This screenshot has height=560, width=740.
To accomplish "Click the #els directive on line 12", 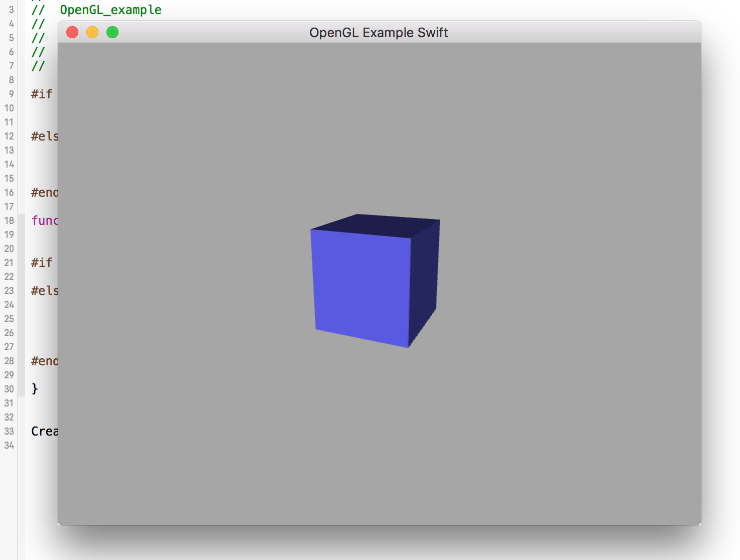I will coord(45,136).
